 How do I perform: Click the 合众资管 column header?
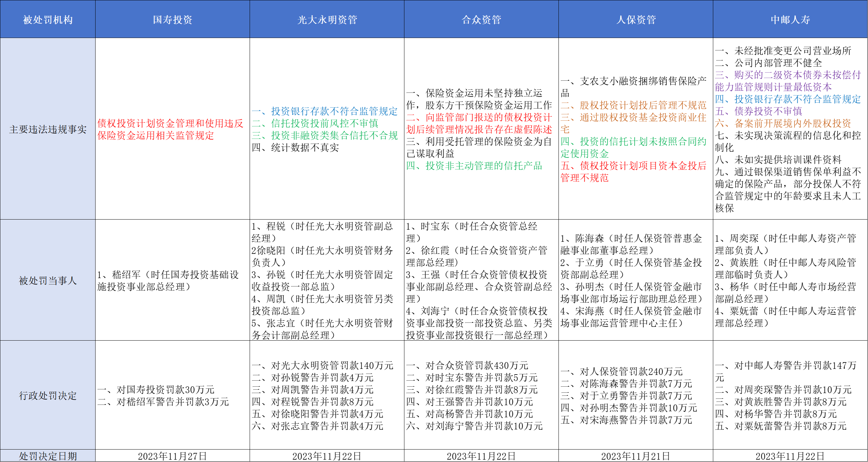click(481, 20)
